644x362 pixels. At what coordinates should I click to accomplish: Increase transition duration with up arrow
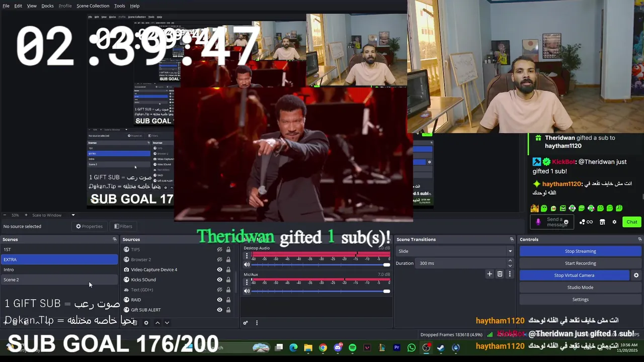(x=510, y=261)
